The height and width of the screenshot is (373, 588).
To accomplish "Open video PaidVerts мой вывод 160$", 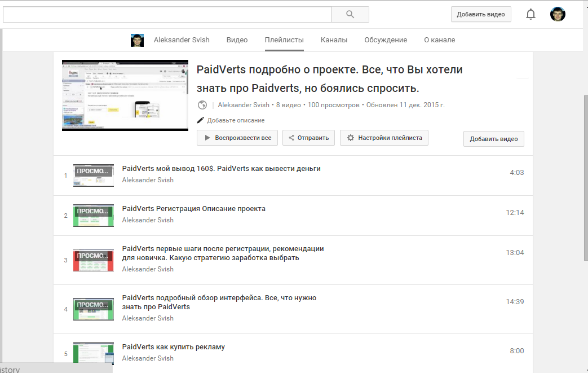I will [x=221, y=169].
